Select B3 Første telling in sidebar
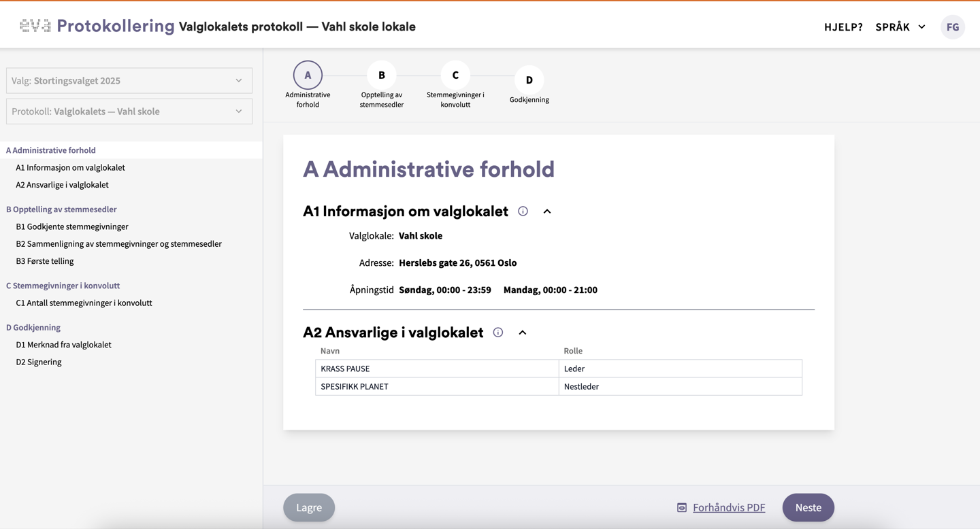This screenshot has width=980, height=529. tap(45, 261)
